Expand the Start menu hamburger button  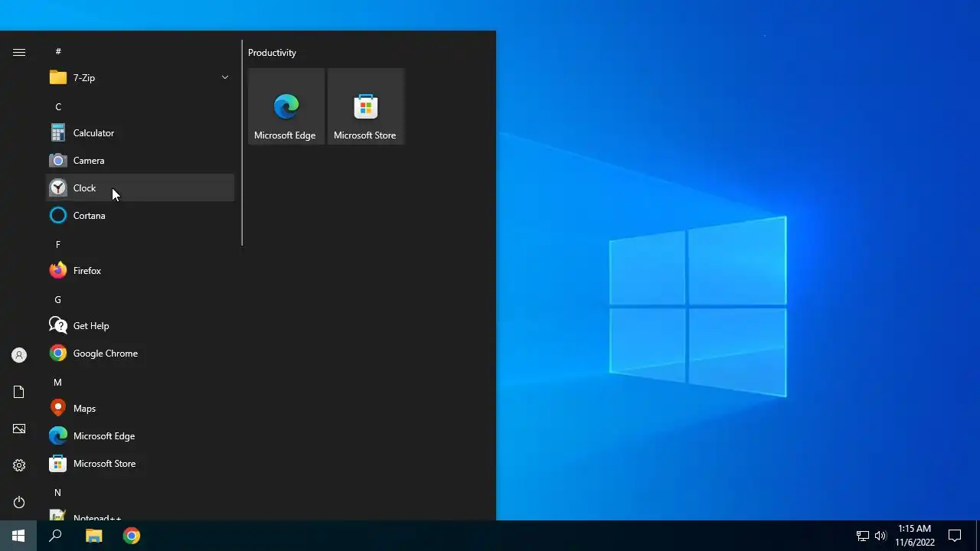pyautogui.click(x=19, y=52)
